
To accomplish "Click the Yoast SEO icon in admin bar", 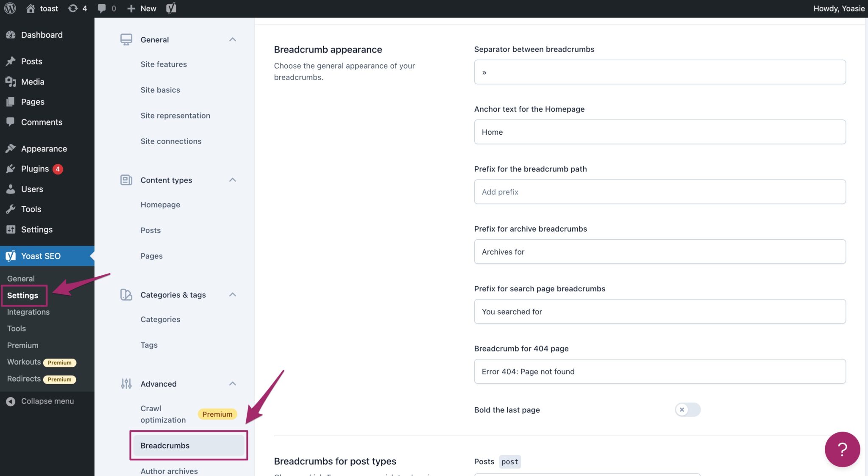I will pyautogui.click(x=171, y=8).
